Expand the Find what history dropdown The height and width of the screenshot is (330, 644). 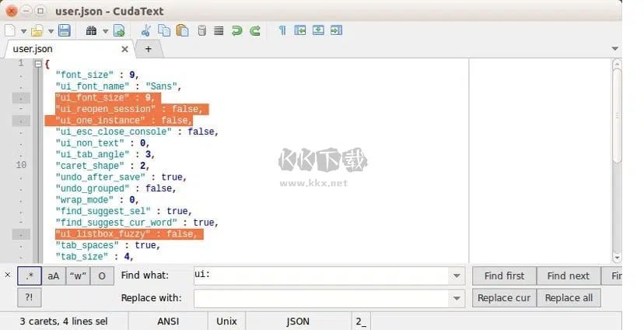[x=457, y=276]
